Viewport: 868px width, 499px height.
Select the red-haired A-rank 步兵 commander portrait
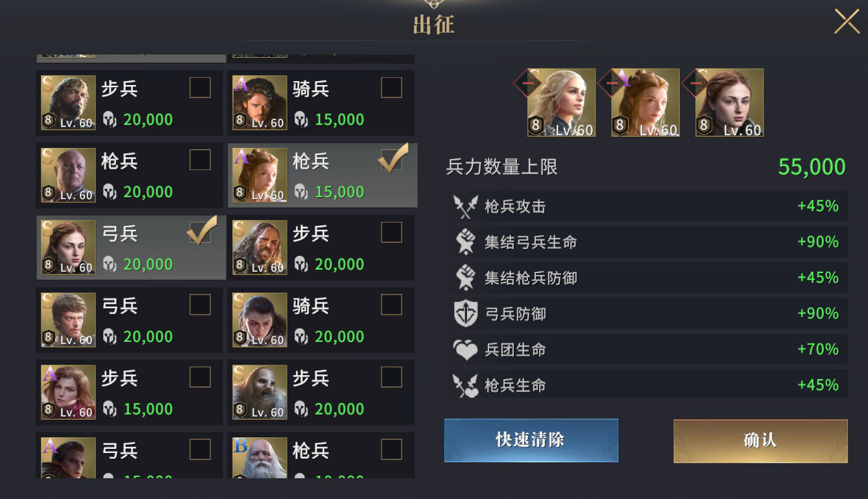pyautogui.click(x=68, y=392)
